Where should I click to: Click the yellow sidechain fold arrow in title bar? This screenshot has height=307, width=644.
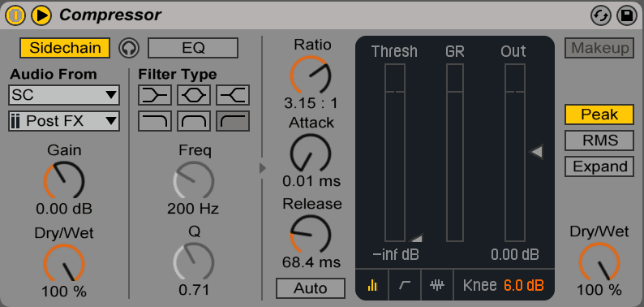[41, 15]
